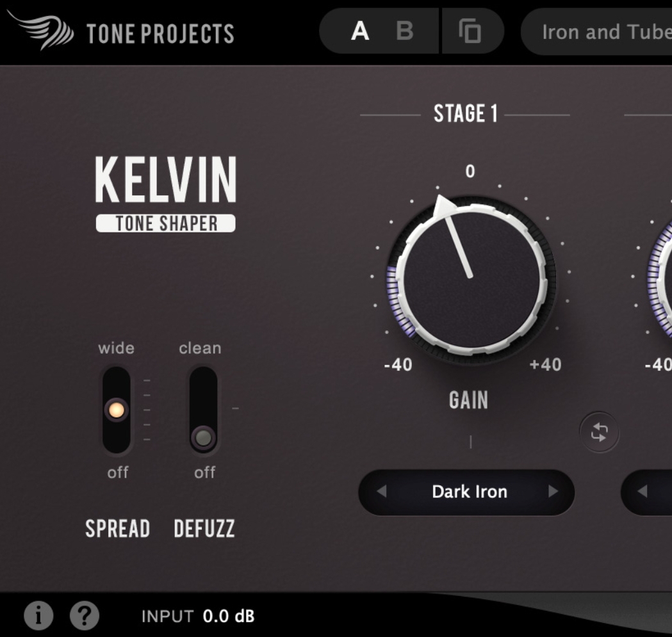672x637 pixels.
Task: Copy settings between A and B
Action: pos(470,31)
